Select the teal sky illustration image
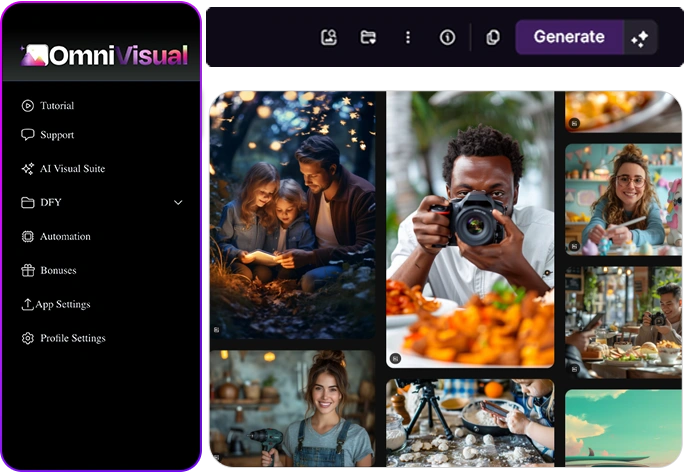The height and width of the screenshot is (472, 684). click(x=623, y=428)
